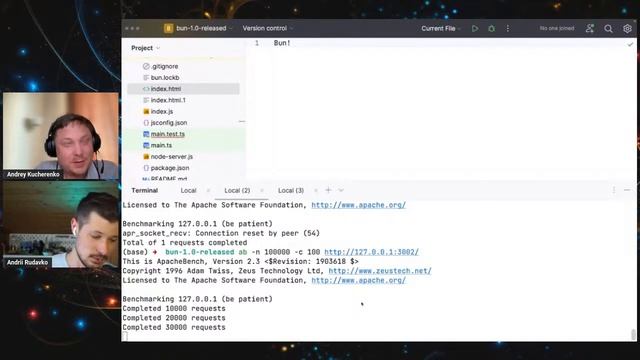Minimize the terminal panel with the dash icon
This screenshot has width=640, height=360.
tap(627, 190)
